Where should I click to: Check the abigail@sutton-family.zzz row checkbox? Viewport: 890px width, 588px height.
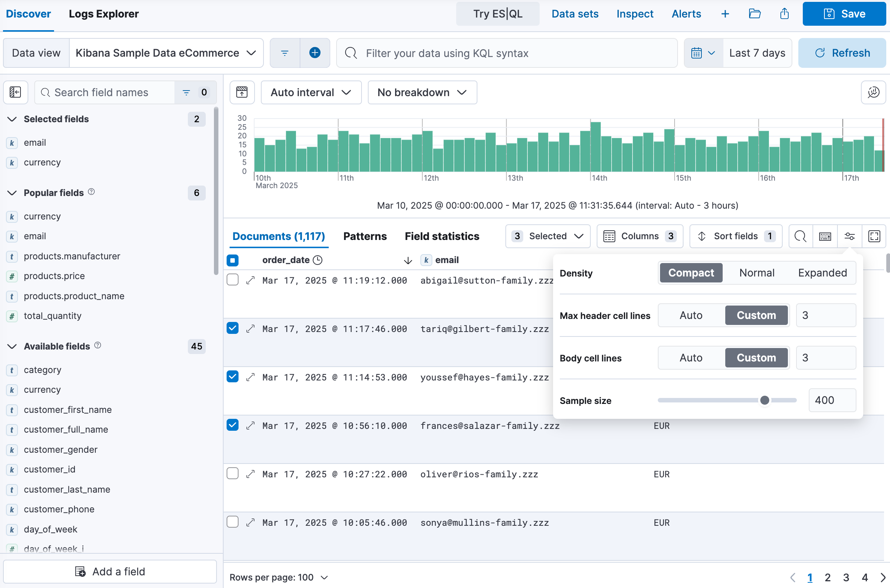point(233,280)
